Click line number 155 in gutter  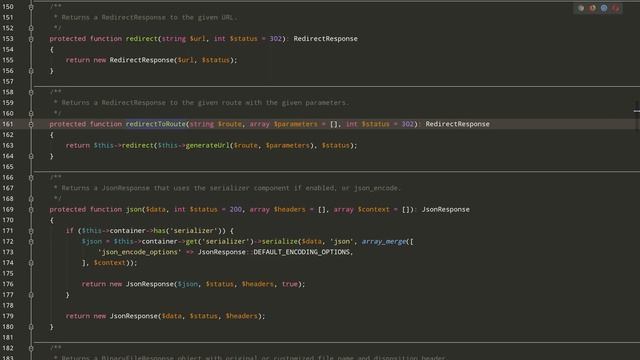[8, 60]
